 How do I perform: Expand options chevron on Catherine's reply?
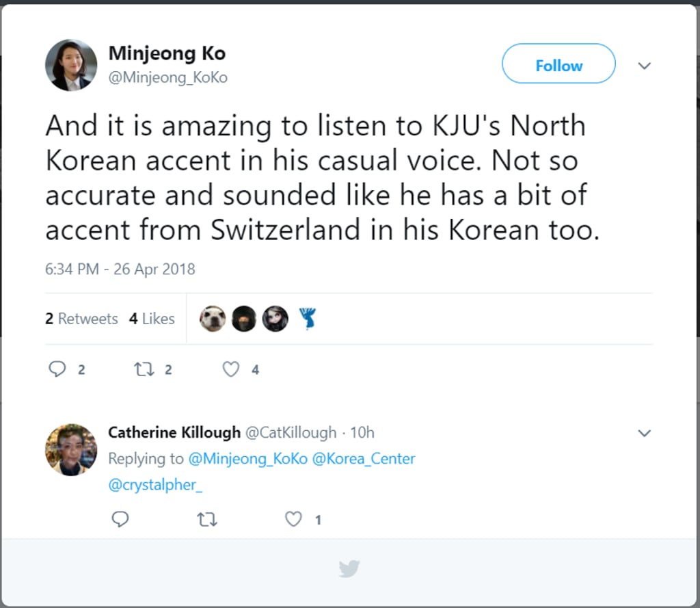[x=644, y=433]
